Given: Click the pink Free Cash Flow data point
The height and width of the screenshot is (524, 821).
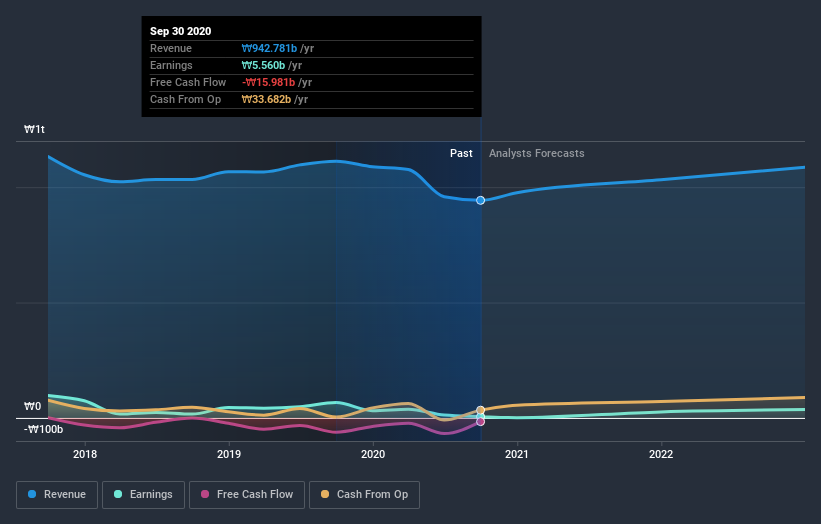Looking at the screenshot, I should click(480, 421).
